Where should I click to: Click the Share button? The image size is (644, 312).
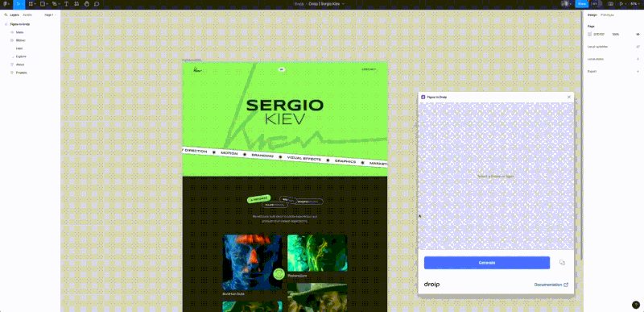581,4
